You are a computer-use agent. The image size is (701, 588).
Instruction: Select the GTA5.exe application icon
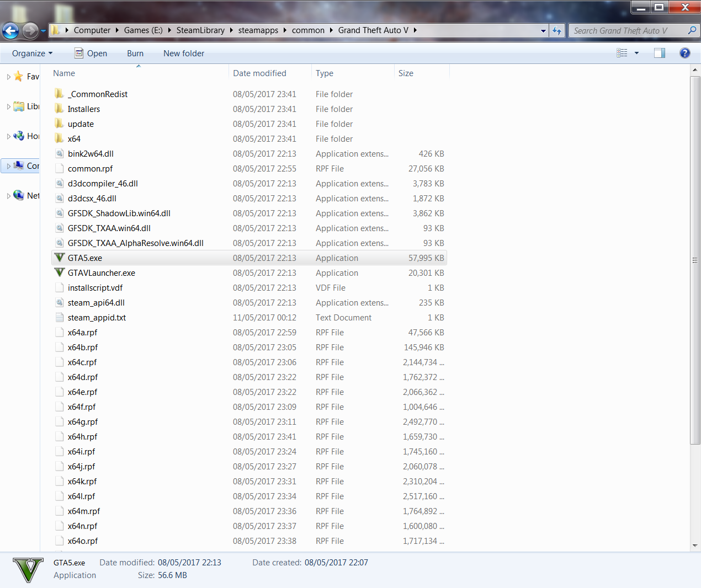pyautogui.click(x=60, y=258)
